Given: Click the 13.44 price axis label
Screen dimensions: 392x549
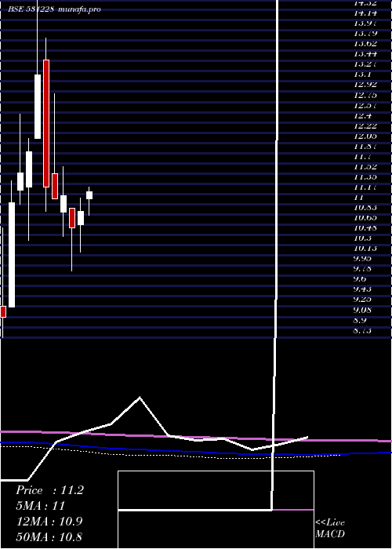Looking at the screenshot, I should (365, 54).
